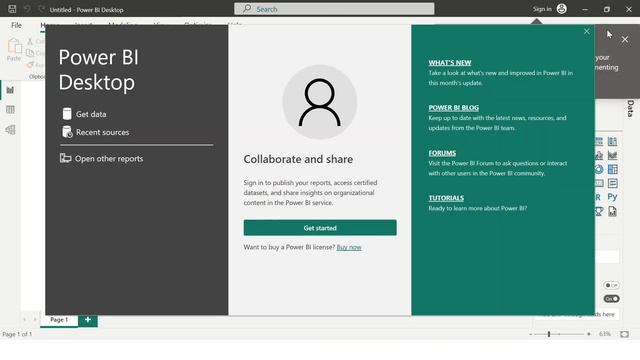
Task: Click the zoom in plus button
Action: coord(589,334)
